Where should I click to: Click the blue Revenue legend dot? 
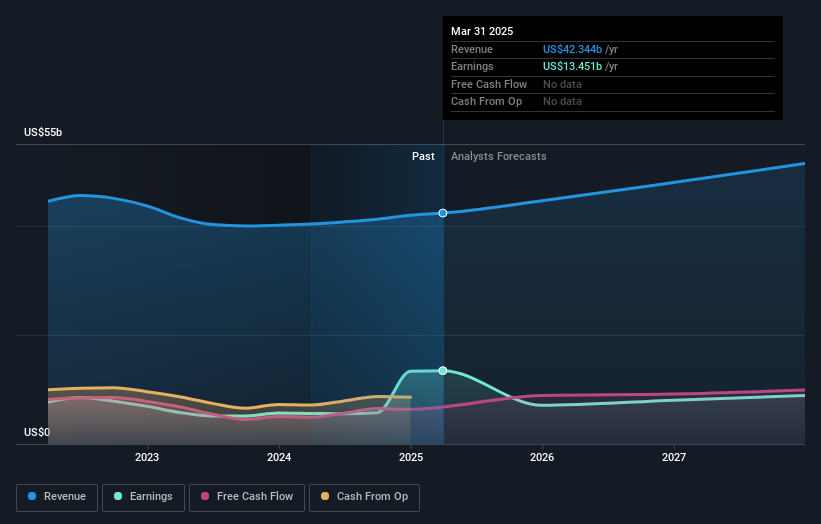point(32,496)
